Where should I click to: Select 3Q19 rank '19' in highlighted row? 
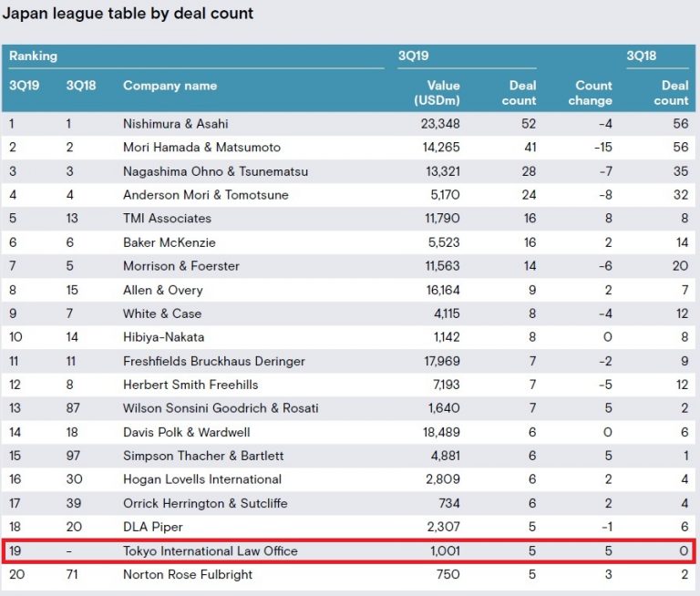(x=15, y=551)
